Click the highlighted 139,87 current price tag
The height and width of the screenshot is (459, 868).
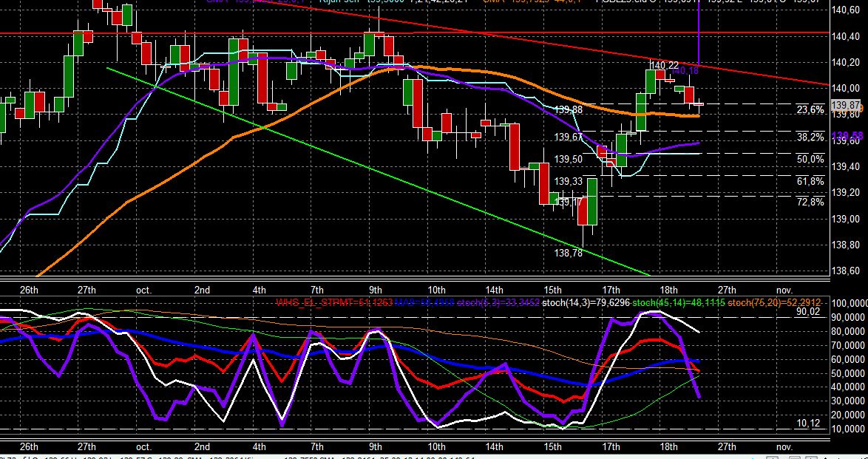[x=846, y=105]
